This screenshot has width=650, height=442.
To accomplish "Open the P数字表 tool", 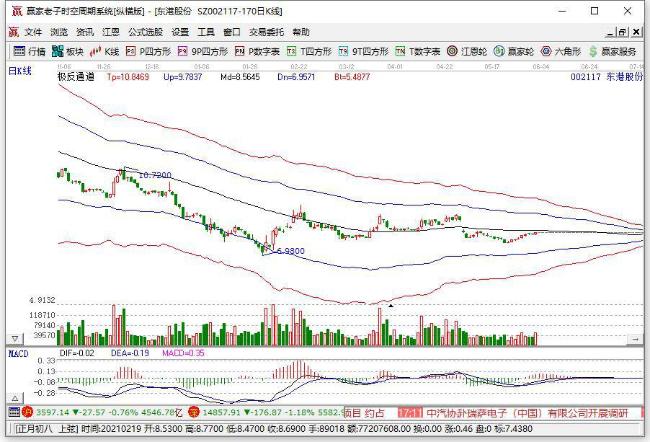I will click(x=257, y=51).
